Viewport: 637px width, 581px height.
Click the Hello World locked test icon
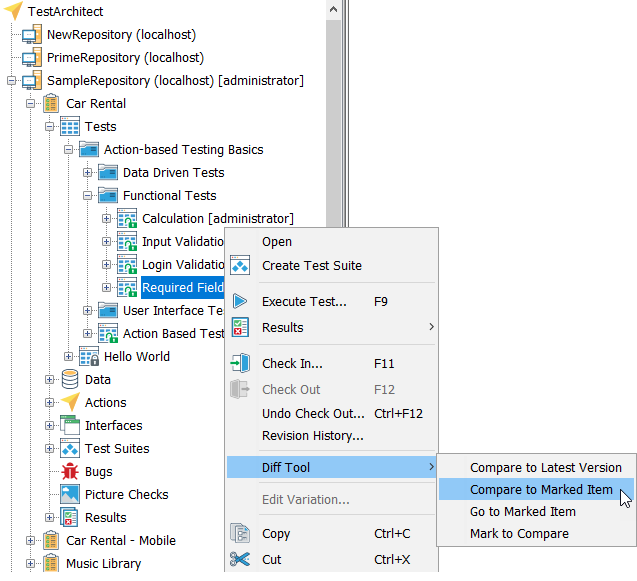pyautogui.click(x=89, y=356)
